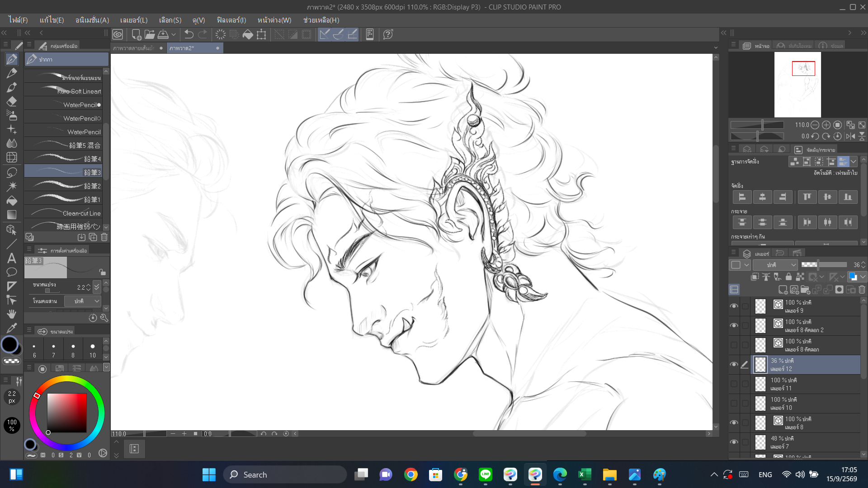868x488 pixels.
Task: Open Windows taskbar Search box
Action: (285, 474)
